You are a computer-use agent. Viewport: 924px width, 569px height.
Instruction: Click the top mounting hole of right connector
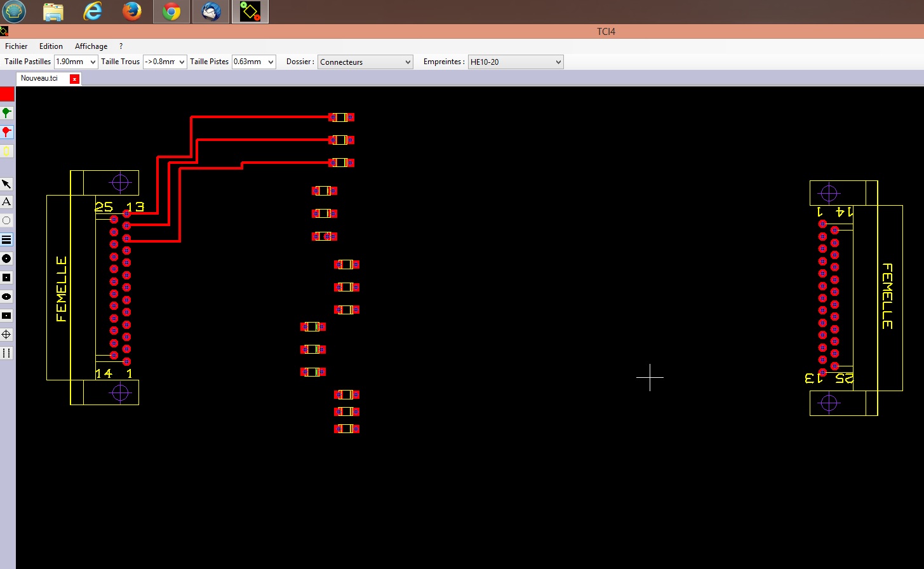click(829, 193)
